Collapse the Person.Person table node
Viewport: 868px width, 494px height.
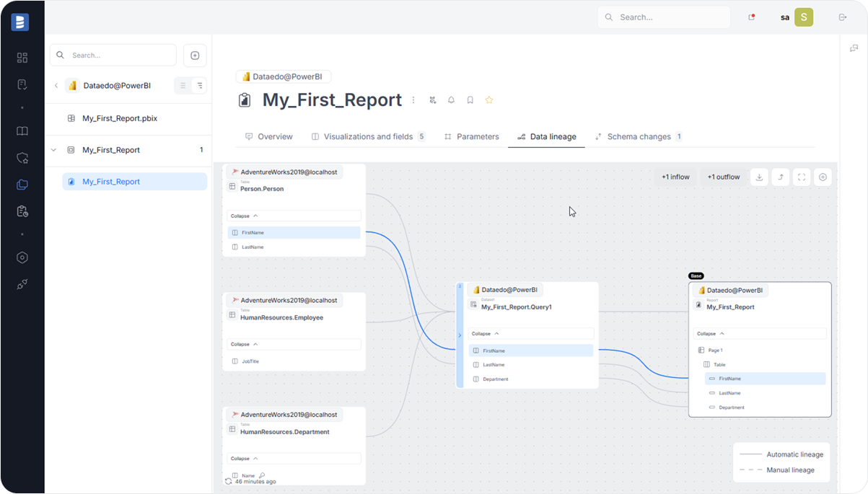(x=244, y=216)
